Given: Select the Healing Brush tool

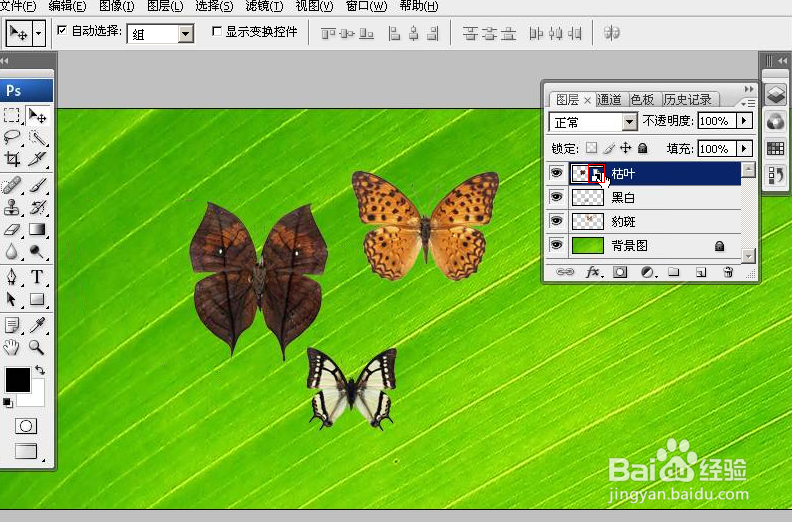Looking at the screenshot, I should click(12, 185).
